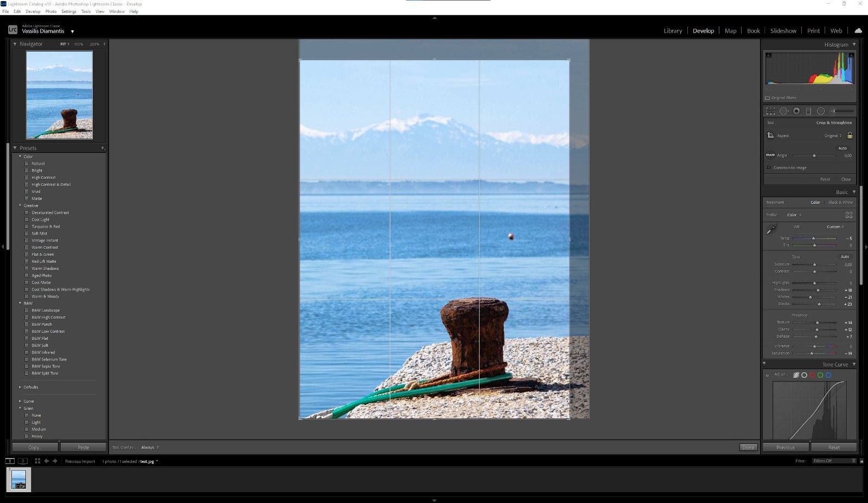Image resolution: width=868 pixels, height=503 pixels.
Task: Select the Red channel curve icon
Action: tap(812, 375)
